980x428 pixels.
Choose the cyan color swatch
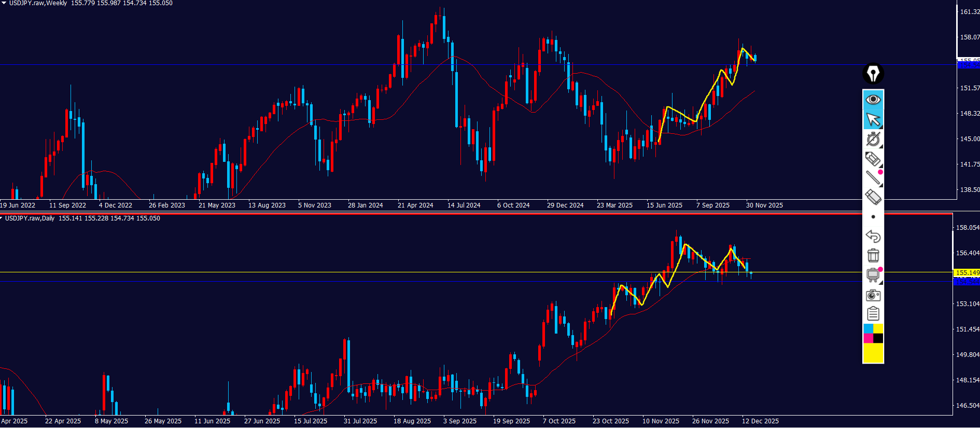868,329
